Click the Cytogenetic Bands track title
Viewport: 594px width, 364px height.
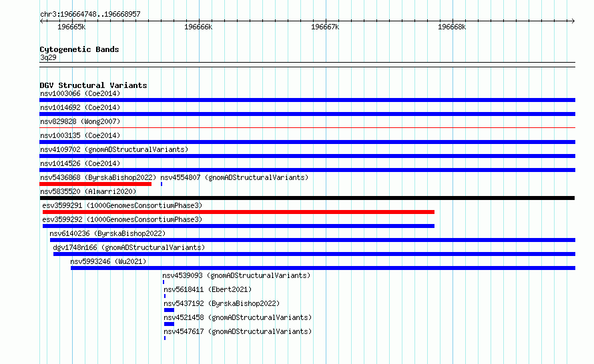[79, 49]
